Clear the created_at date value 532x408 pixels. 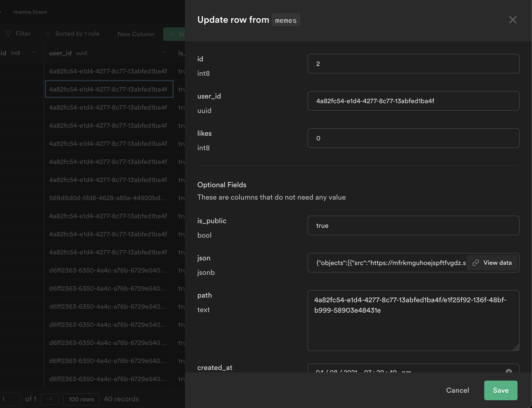coord(508,371)
